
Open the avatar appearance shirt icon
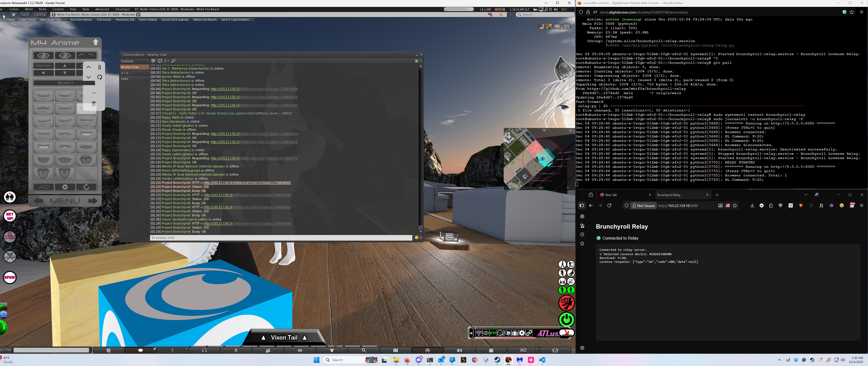[332, 350]
